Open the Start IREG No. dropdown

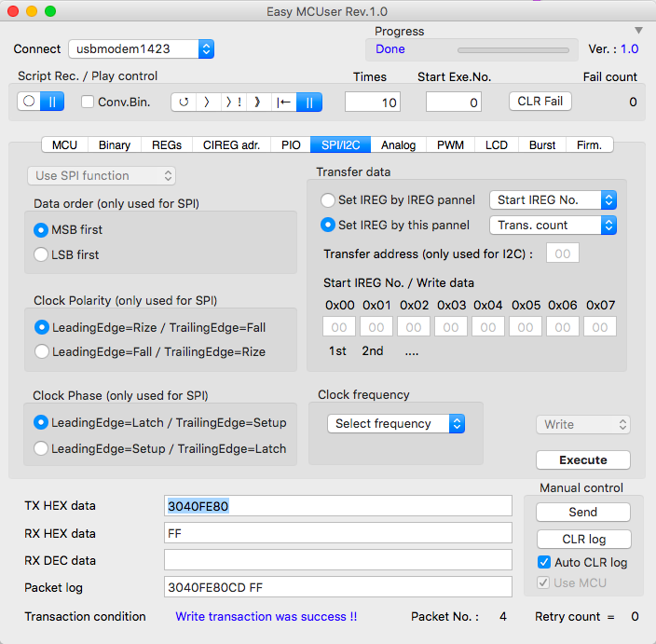click(x=553, y=200)
